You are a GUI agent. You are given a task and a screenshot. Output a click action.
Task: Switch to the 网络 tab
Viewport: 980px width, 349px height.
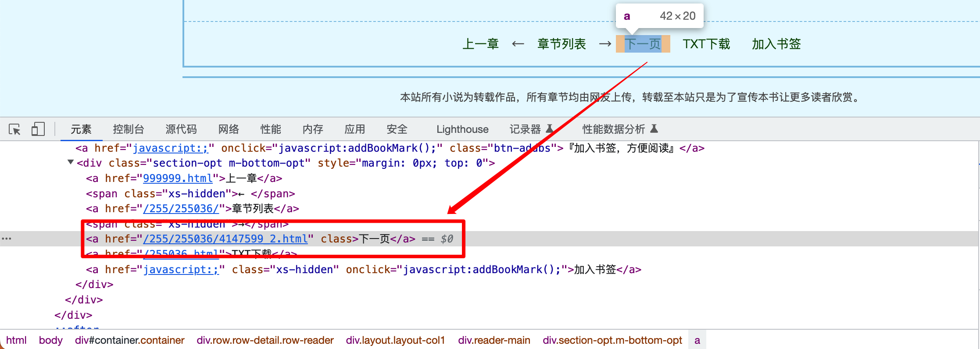(229, 129)
